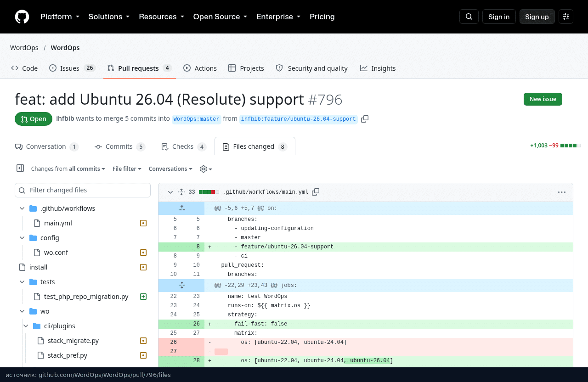This screenshot has height=382, width=588.
Task: Collapse the main.yml diff chevron
Action: click(x=170, y=192)
